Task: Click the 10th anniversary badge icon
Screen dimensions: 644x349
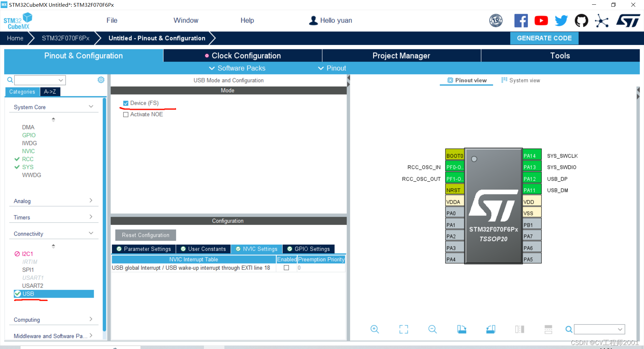Action: point(496,20)
